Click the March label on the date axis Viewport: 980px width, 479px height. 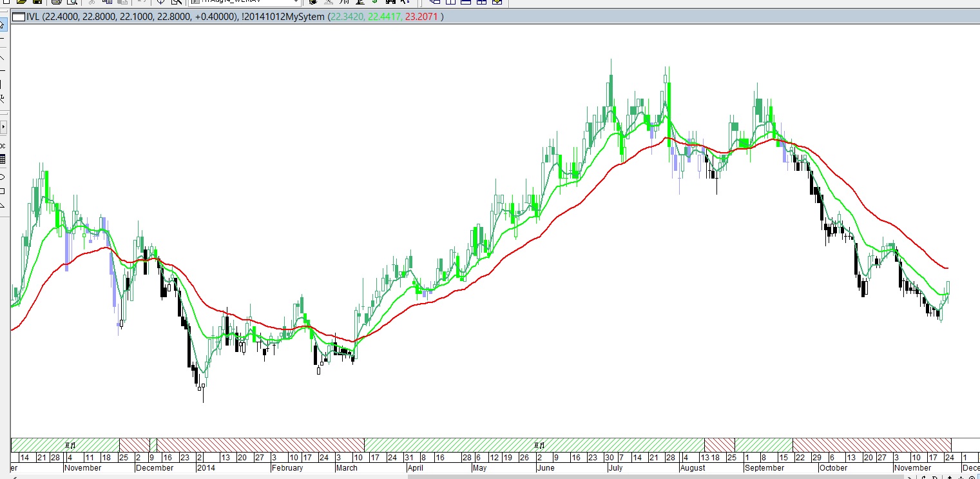coord(347,468)
